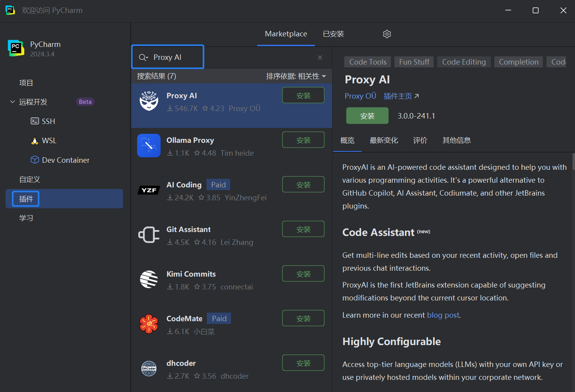Click the dhcoder plugin icon

tap(149, 369)
